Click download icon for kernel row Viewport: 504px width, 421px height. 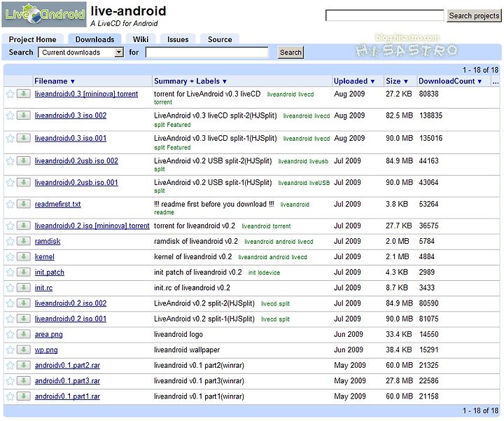[24, 256]
